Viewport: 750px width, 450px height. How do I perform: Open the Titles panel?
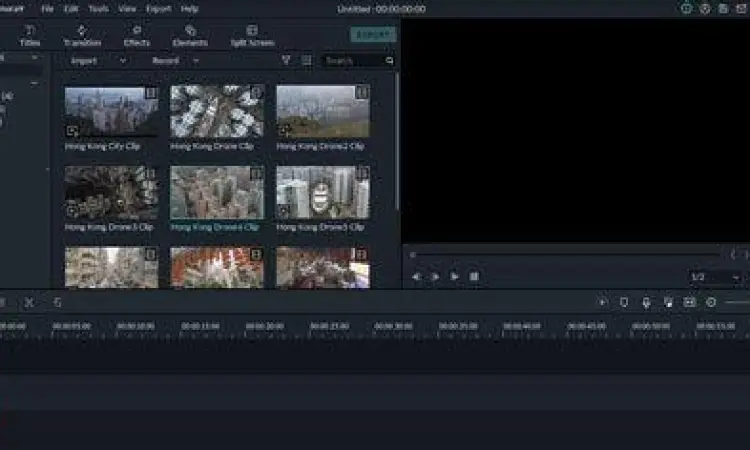point(30,36)
